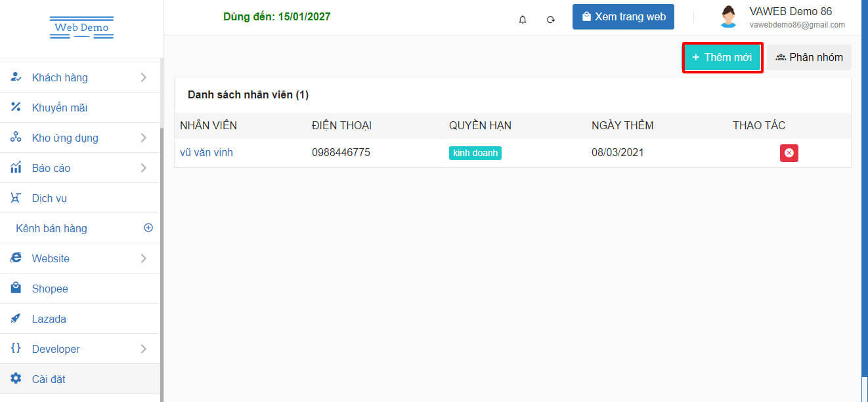
Task: Click the user avatar picture
Action: click(x=728, y=17)
